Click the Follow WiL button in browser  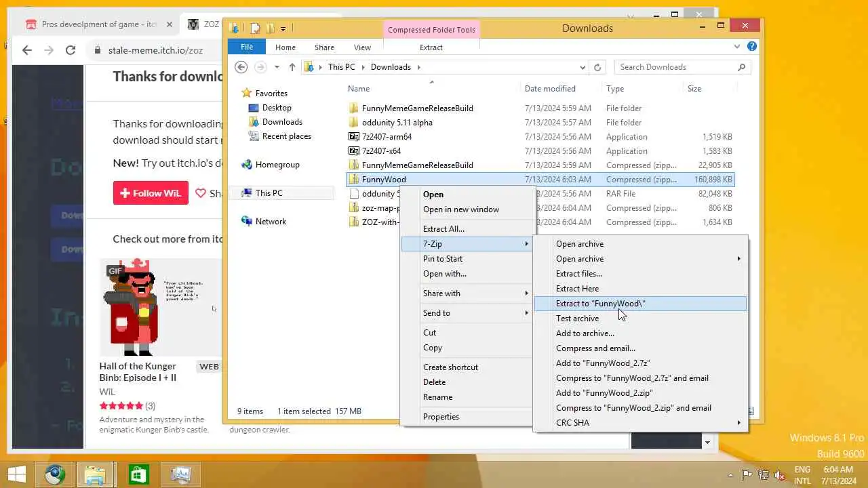click(x=151, y=193)
